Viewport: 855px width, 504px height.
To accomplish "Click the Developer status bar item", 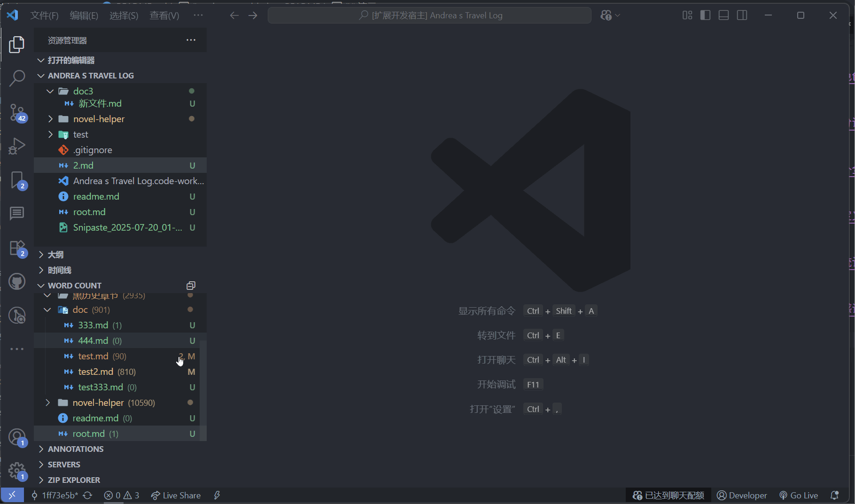I will pos(742,495).
